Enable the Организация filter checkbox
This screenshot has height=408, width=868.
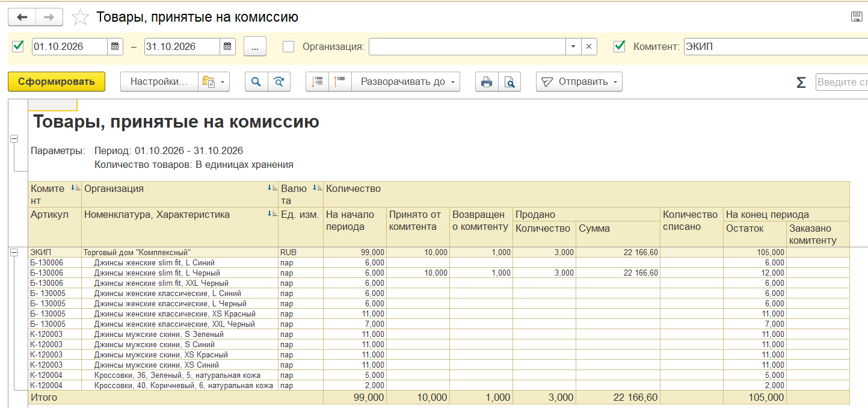(289, 46)
